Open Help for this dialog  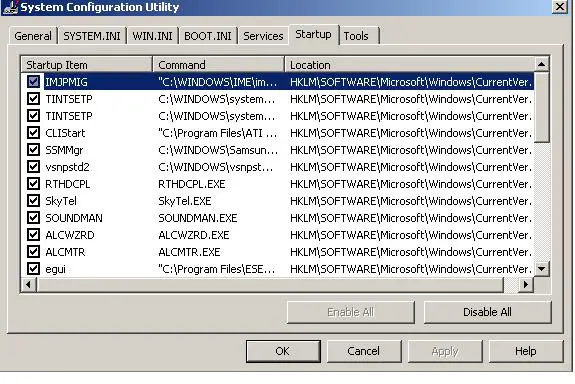click(x=526, y=351)
